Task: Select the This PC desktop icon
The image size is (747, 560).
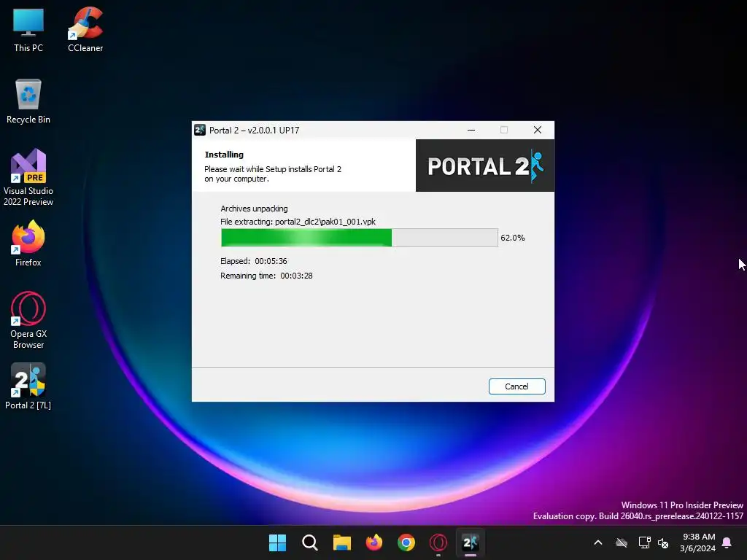Action: click(x=28, y=30)
